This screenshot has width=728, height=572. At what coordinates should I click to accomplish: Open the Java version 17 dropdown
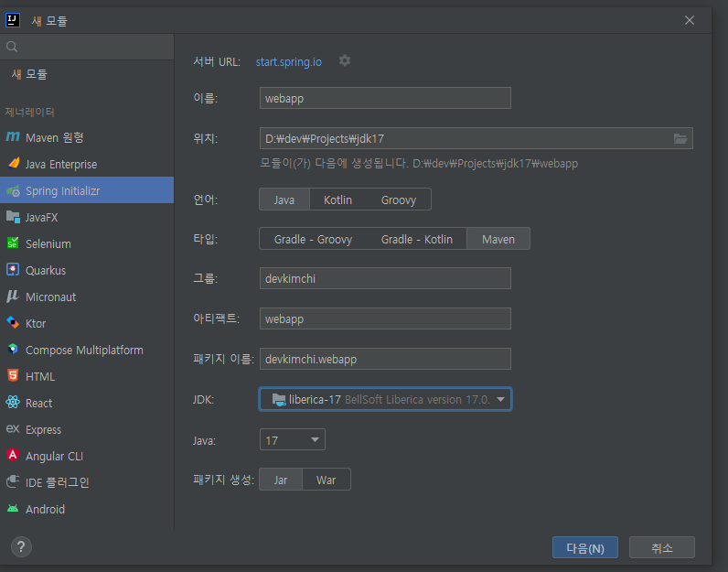tap(293, 439)
